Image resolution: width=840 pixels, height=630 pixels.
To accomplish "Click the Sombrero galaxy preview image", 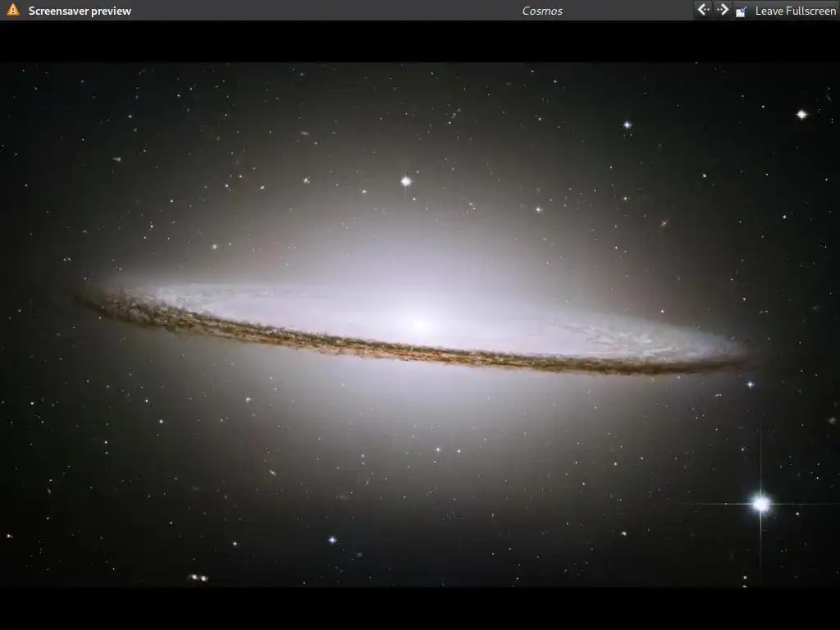I will (420, 325).
